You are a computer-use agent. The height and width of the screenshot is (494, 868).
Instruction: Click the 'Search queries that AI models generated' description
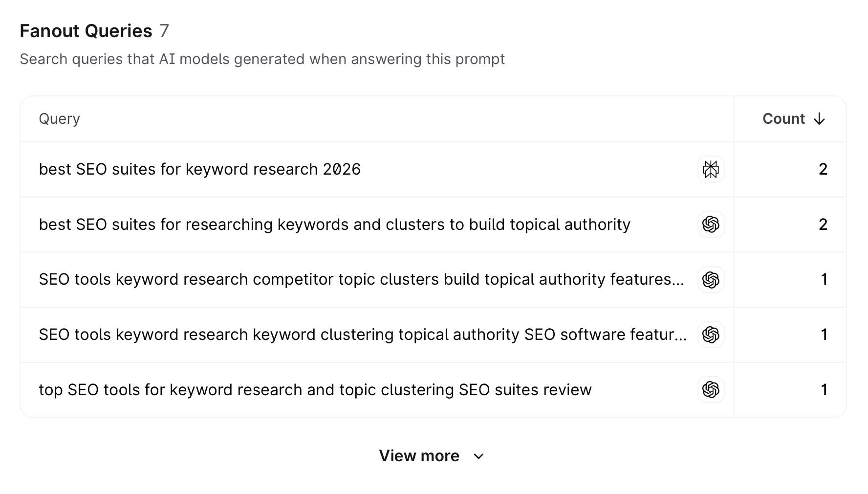coord(262,59)
